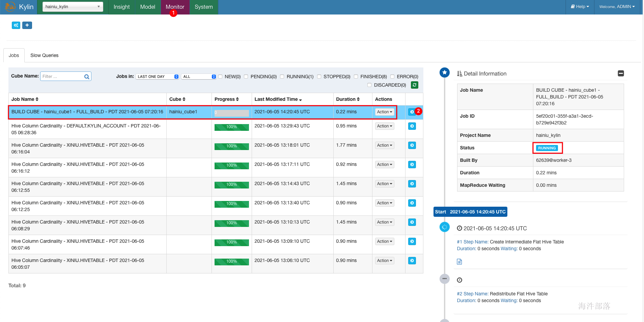Click the Cube Name filter search icon
The width and height of the screenshot is (644, 322).
coord(87,77)
